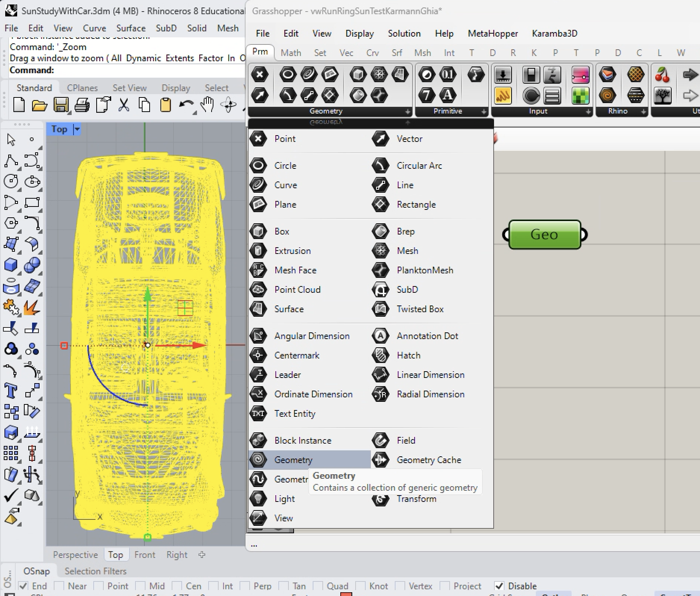
Task: Click the Extents option in Zoom command
Action: (180, 58)
